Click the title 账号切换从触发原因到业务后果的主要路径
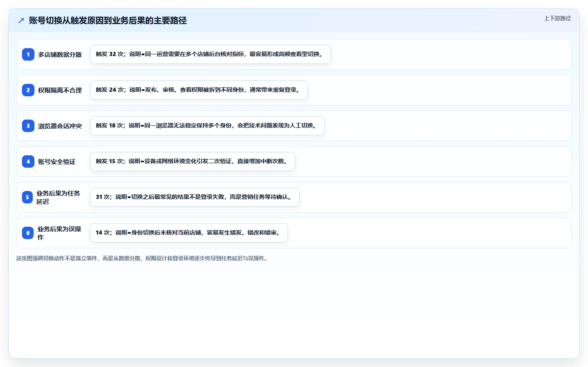588x367 pixels. coord(108,20)
